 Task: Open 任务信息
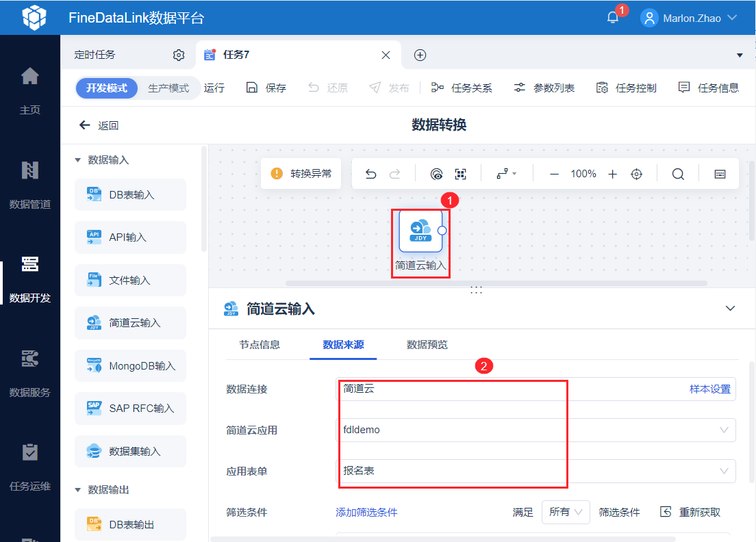(708, 88)
